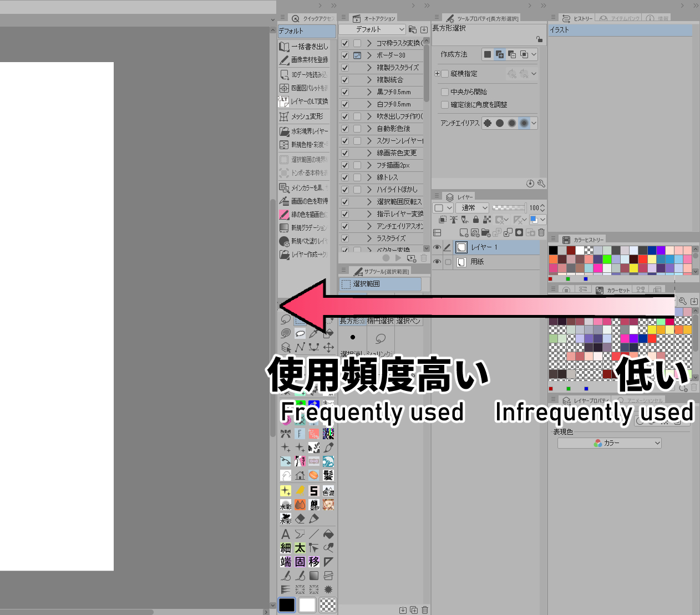
Task: Click 画面の色を取得 in Quick Access
Action: [305, 201]
